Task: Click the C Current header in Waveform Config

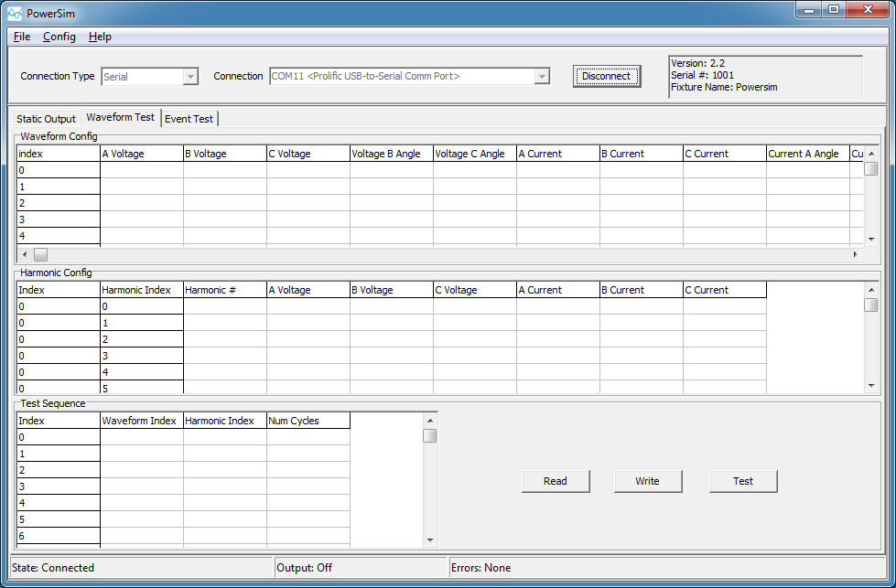Action: (x=725, y=154)
